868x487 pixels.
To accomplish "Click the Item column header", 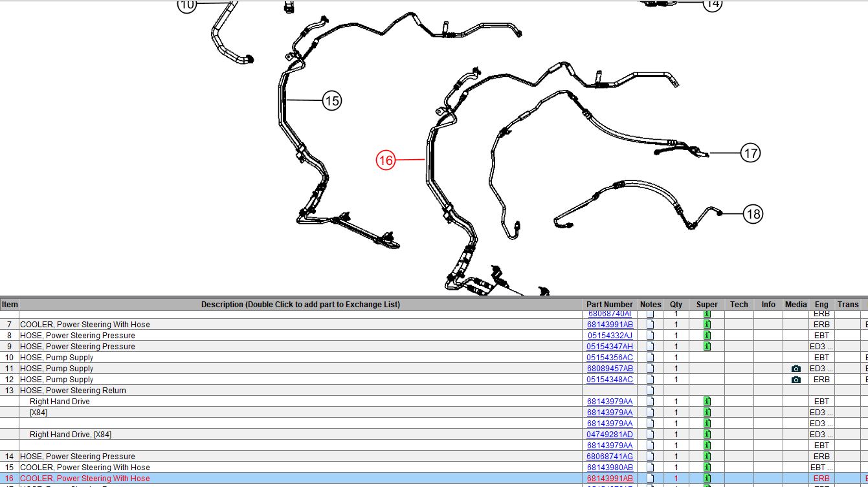I will pos(10,305).
